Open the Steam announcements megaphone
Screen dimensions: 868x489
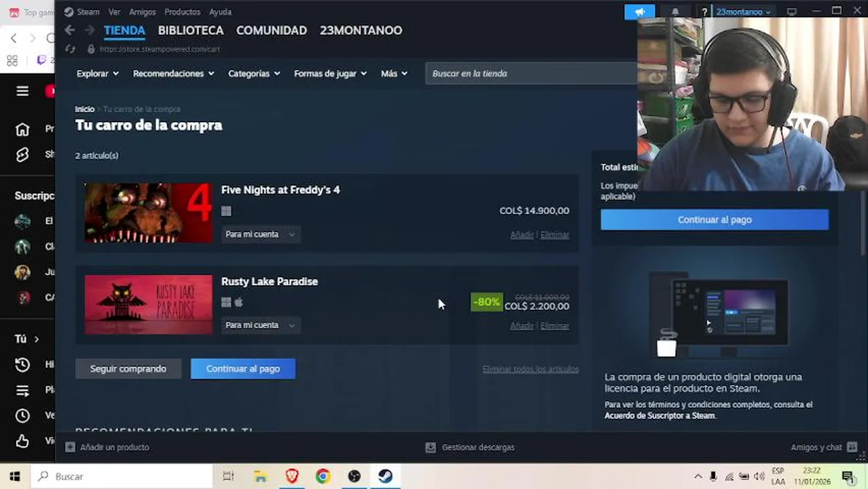pyautogui.click(x=640, y=12)
